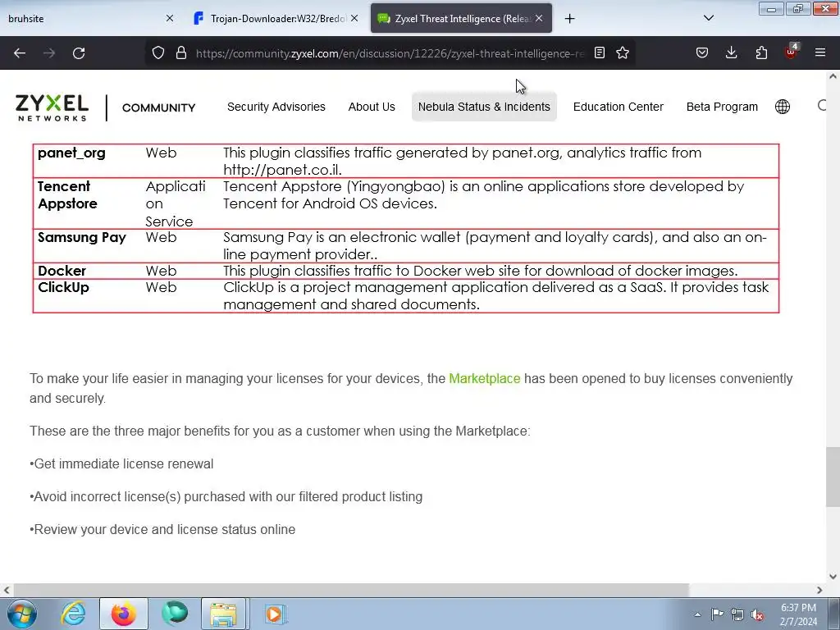
Task: Select the Tencent Appstore table cell
Action: 67,195
